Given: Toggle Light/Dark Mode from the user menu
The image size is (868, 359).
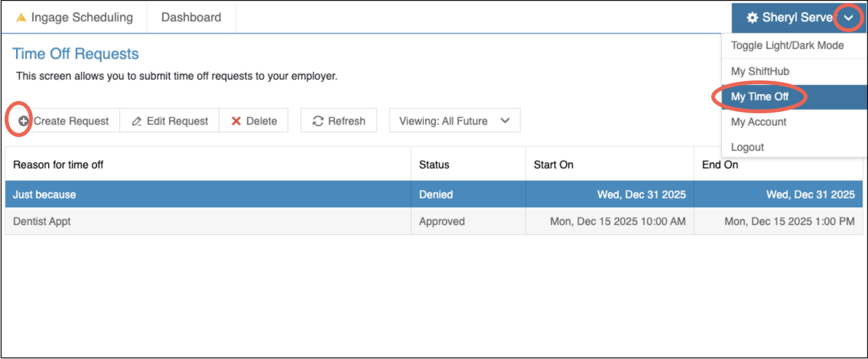Looking at the screenshot, I should [x=787, y=46].
